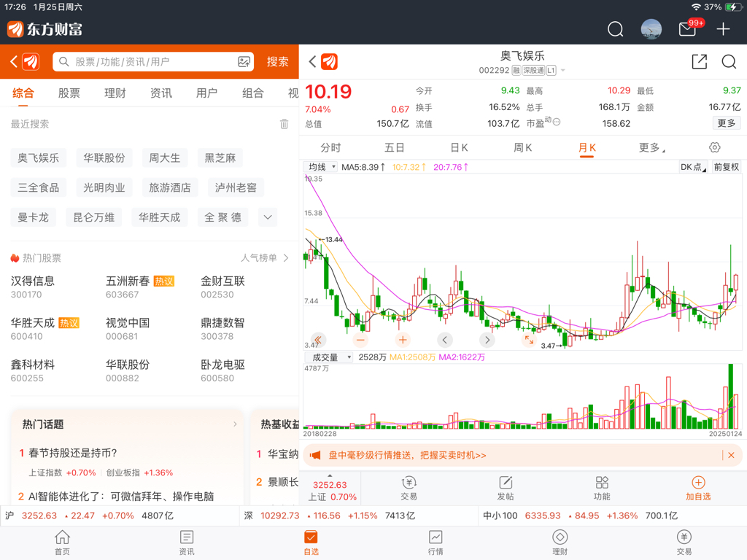Tap the plus icon in top bar

tap(723, 29)
